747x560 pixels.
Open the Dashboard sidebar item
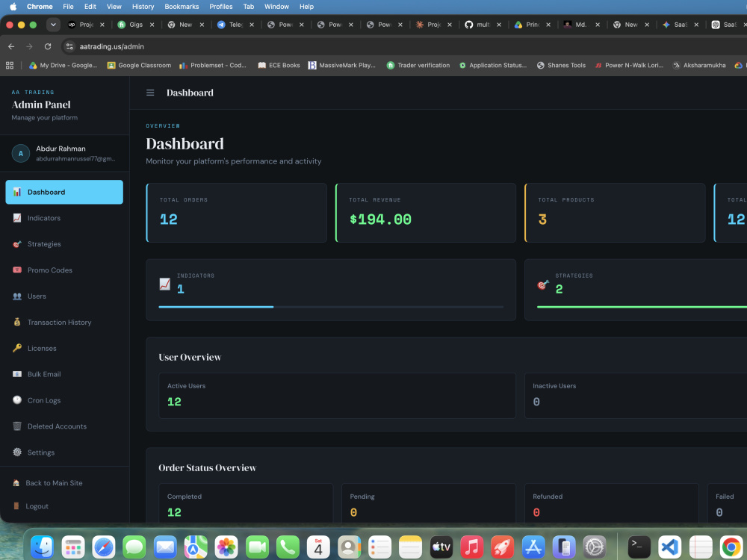(64, 192)
